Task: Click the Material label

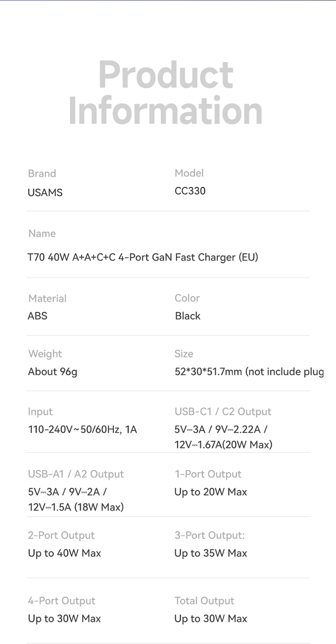Action: pos(47,298)
